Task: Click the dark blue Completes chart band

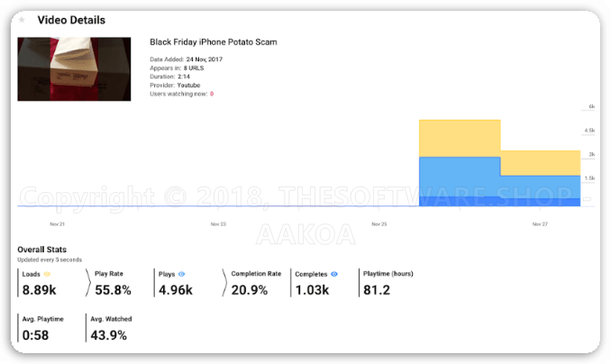Action: pos(460,201)
